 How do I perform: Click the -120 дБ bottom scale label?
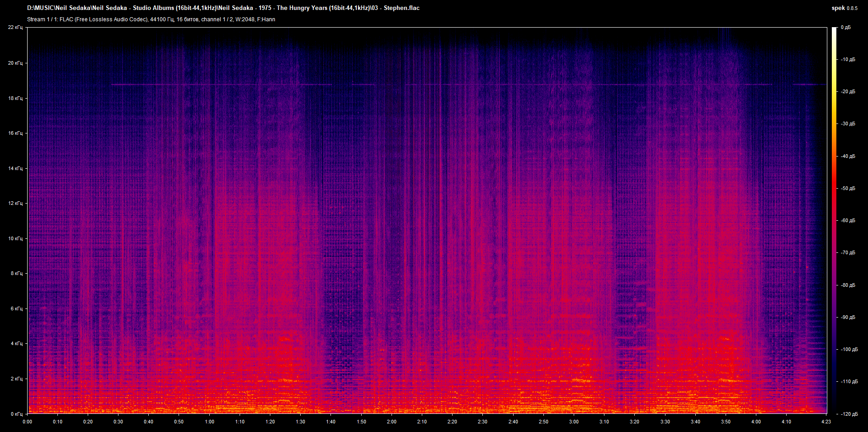point(849,414)
